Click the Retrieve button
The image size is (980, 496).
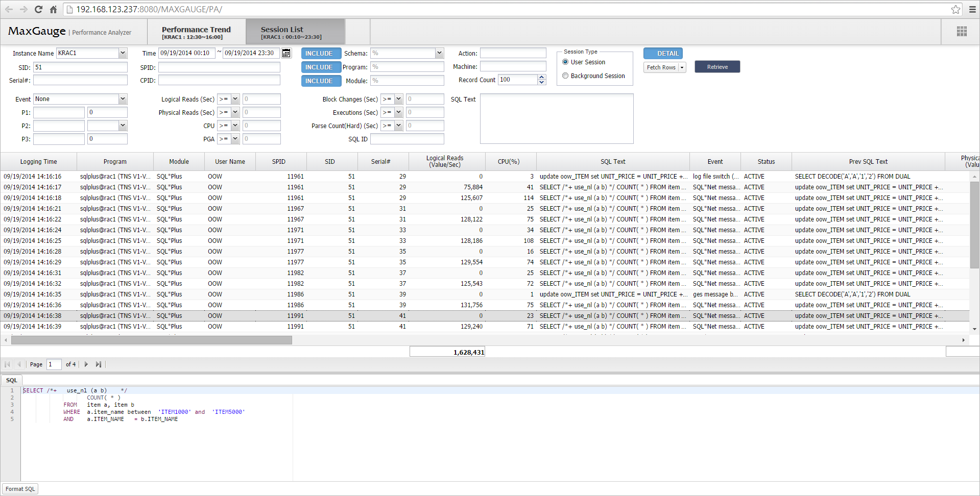pyautogui.click(x=717, y=67)
